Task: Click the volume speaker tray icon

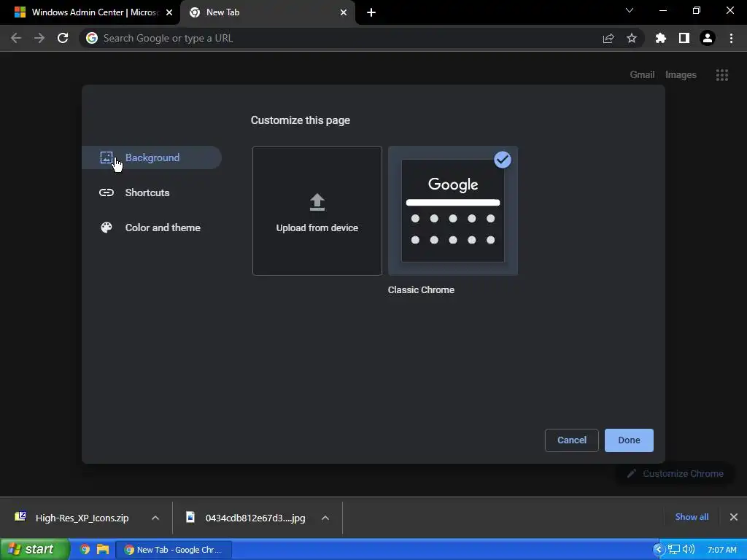Action: (x=689, y=550)
